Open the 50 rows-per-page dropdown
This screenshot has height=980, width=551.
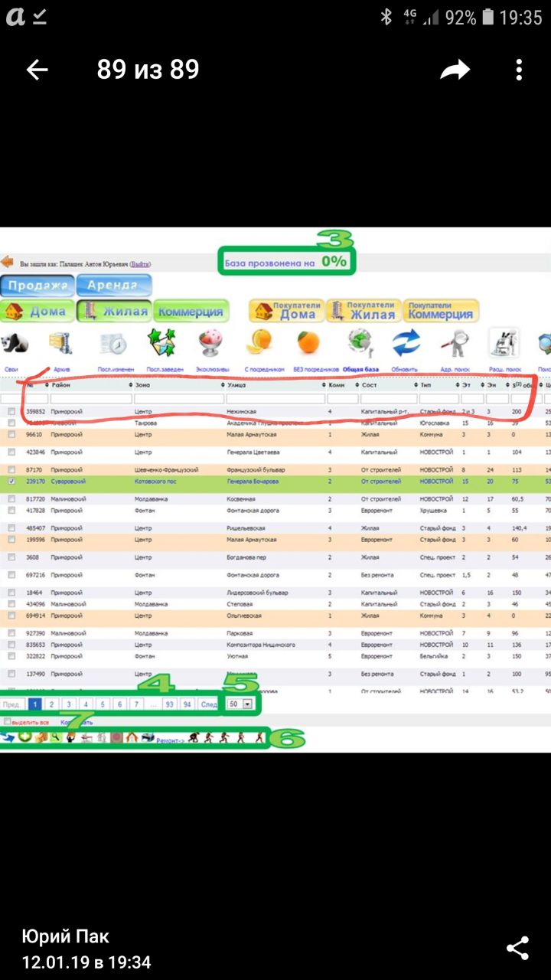(240, 704)
